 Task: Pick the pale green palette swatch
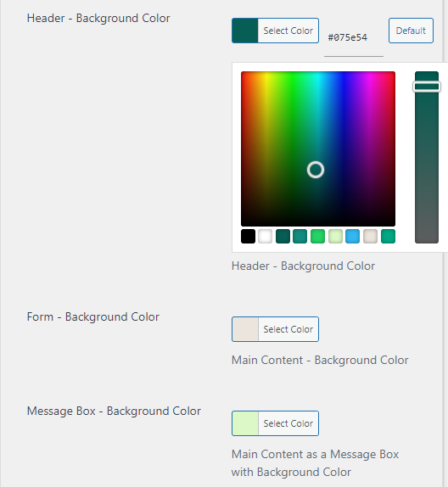[335, 237]
